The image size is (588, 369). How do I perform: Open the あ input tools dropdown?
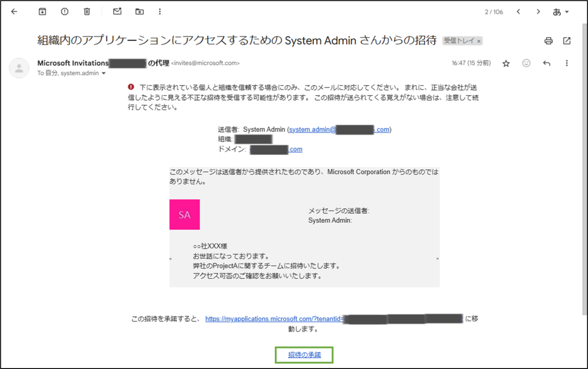[x=561, y=12]
